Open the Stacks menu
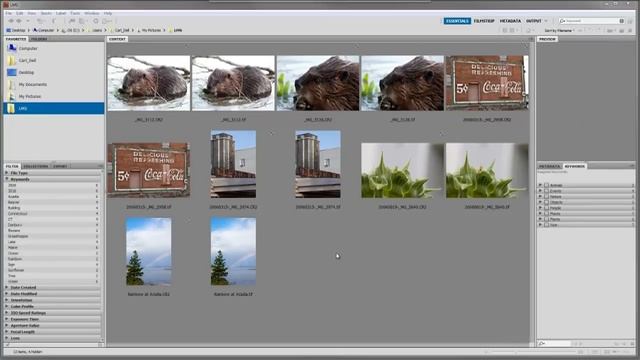 (46, 13)
